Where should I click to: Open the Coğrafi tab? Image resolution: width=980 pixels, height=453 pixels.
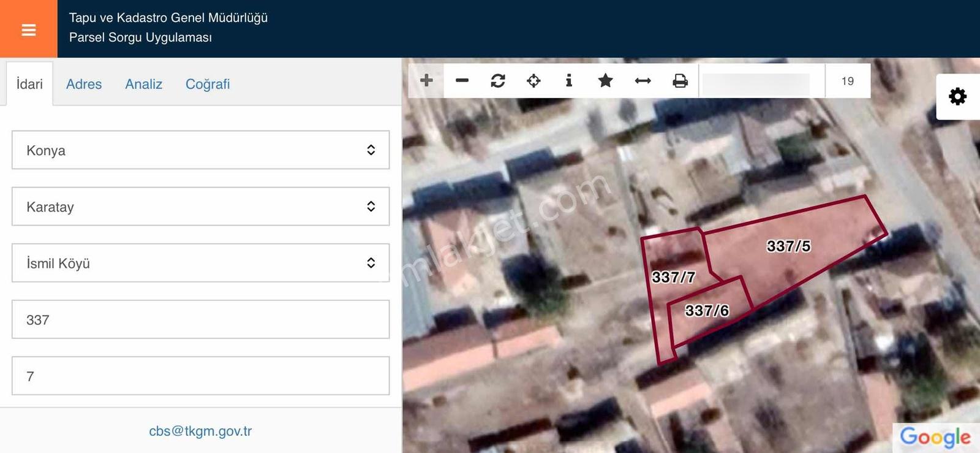coord(208,84)
